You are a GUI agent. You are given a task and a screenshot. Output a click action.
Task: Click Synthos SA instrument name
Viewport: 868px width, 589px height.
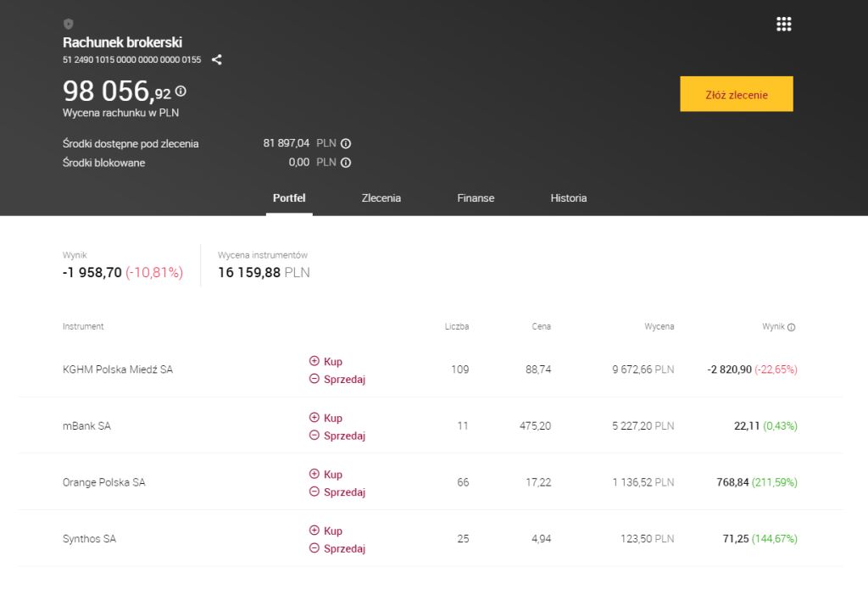pyautogui.click(x=89, y=539)
